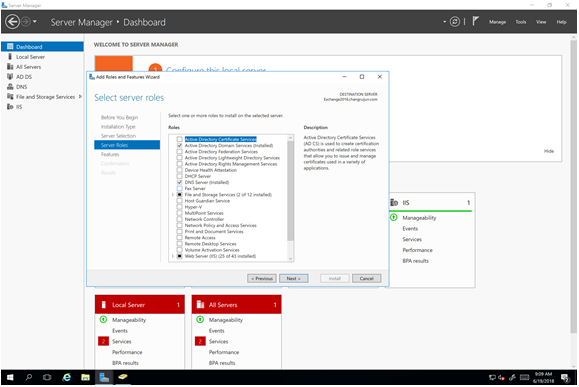Go to Features wizard step

[x=110, y=154]
